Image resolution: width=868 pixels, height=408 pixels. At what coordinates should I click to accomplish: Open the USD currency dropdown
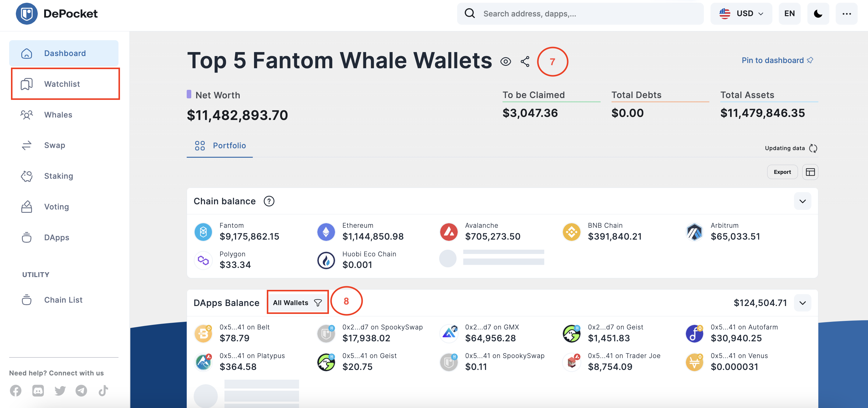click(x=741, y=13)
